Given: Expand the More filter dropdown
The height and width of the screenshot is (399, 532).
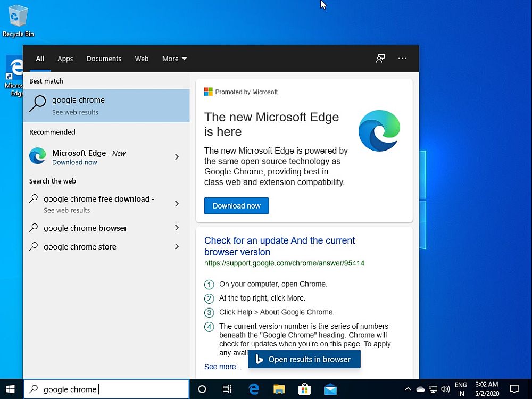Looking at the screenshot, I should point(174,59).
